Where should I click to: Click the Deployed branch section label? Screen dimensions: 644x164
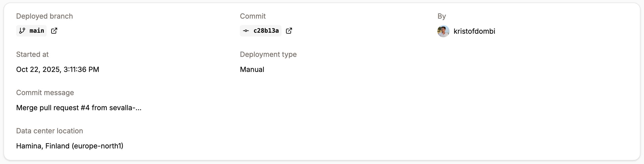coord(44,16)
